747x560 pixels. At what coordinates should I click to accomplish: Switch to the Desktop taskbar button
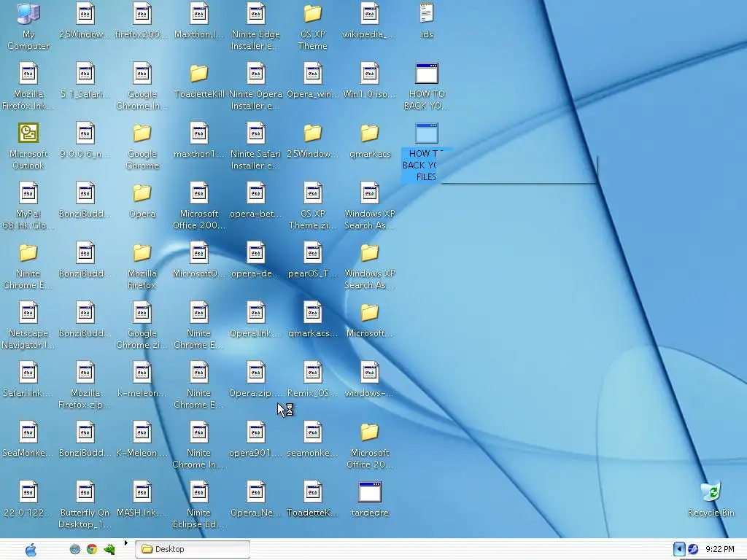pos(193,549)
